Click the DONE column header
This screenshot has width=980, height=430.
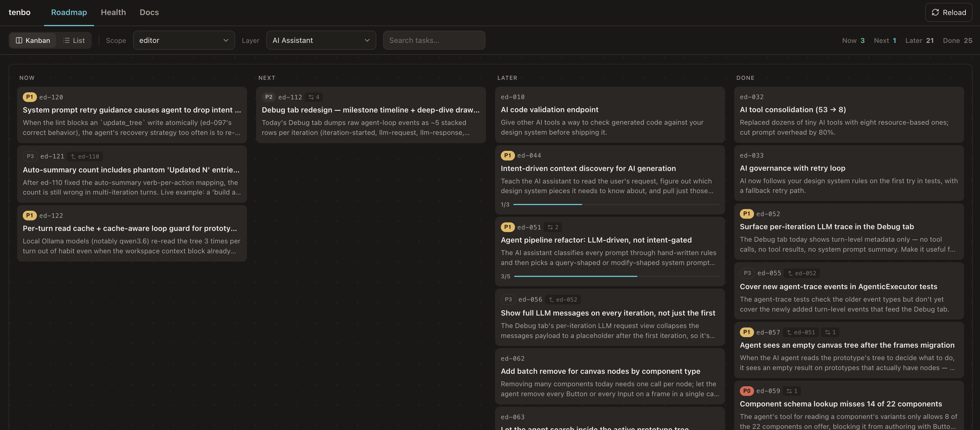click(745, 78)
